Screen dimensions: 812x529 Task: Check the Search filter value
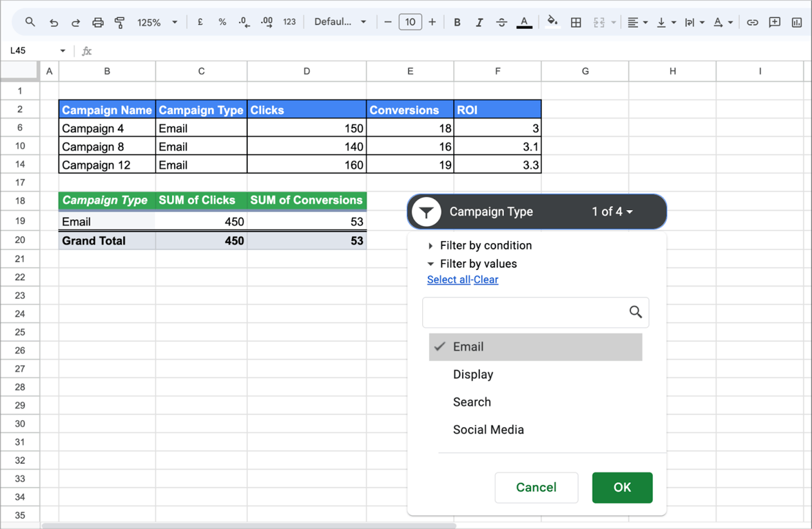coord(535,402)
